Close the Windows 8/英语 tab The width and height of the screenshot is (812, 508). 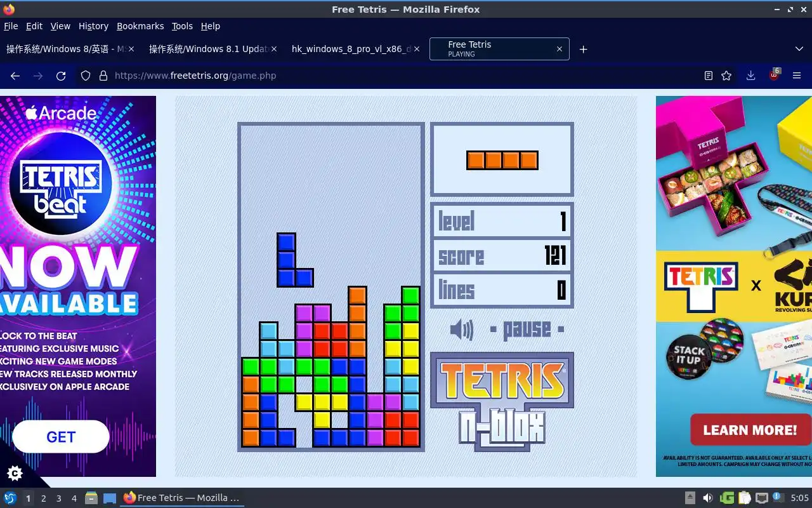pos(131,49)
